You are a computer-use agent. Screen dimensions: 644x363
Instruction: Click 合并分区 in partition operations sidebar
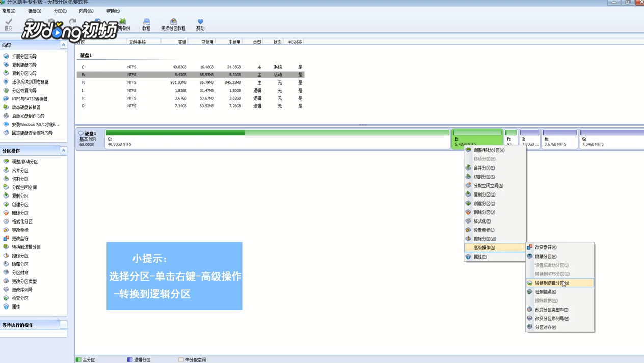pyautogui.click(x=20, y=171)
